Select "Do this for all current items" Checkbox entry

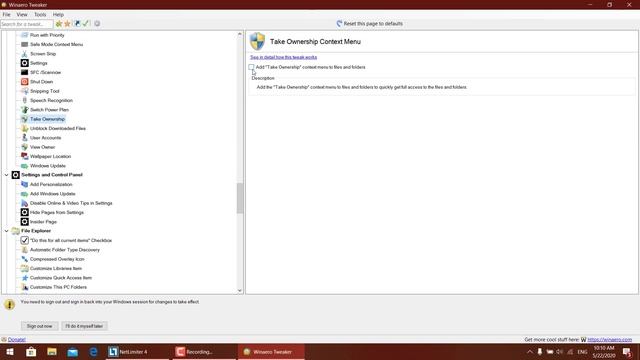71,240
